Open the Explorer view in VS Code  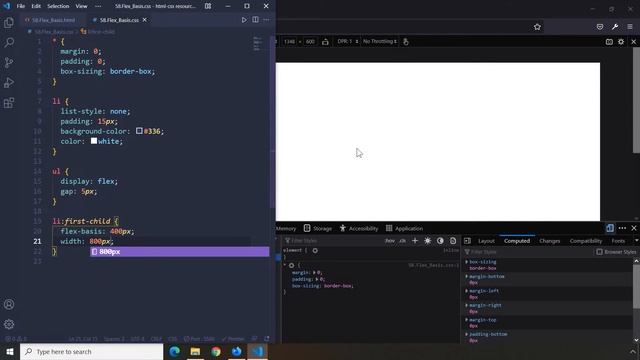click(x=9, y=22)
